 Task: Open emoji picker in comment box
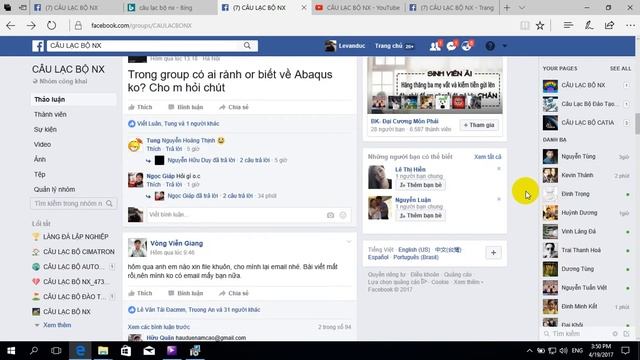[343, 215]
